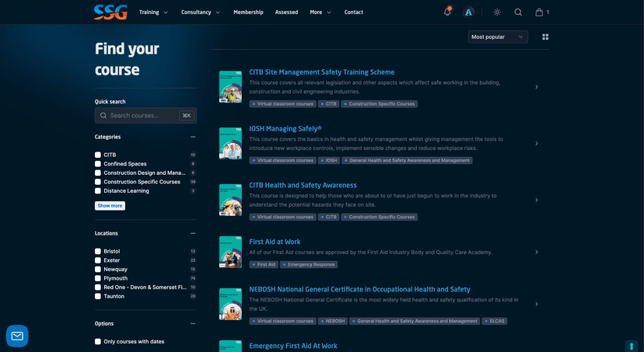Open IOSH Managing Safely course link

click(285, 129)
